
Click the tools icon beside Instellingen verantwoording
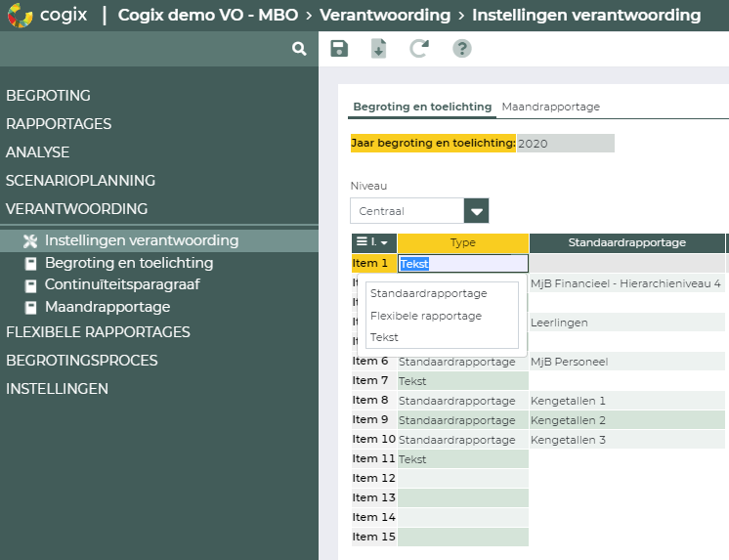(30, 241)
